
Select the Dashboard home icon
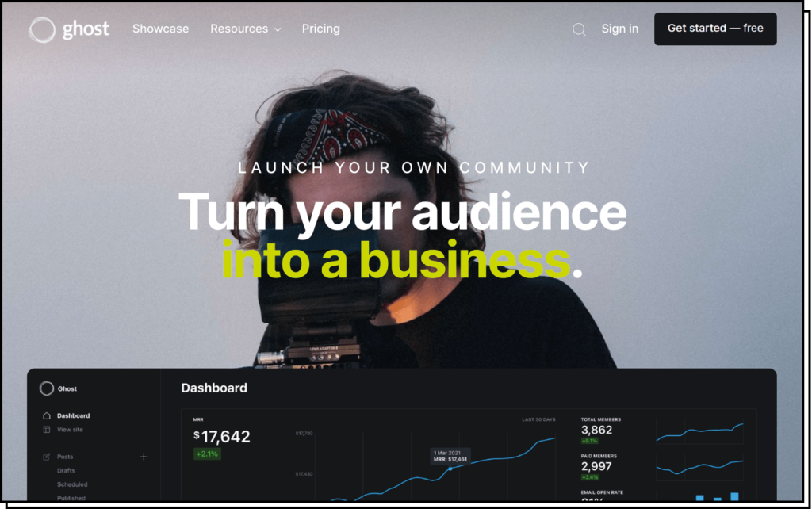47,415
